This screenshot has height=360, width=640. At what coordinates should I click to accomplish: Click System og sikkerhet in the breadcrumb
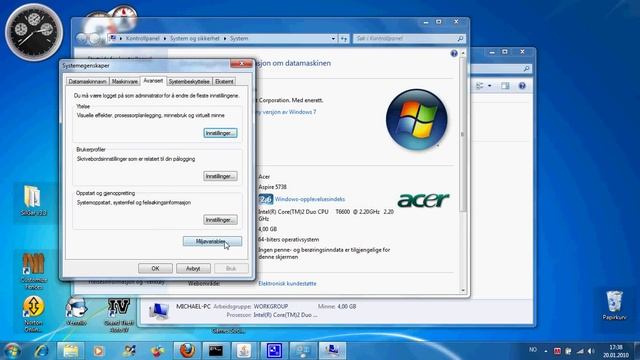pos(195,38)
